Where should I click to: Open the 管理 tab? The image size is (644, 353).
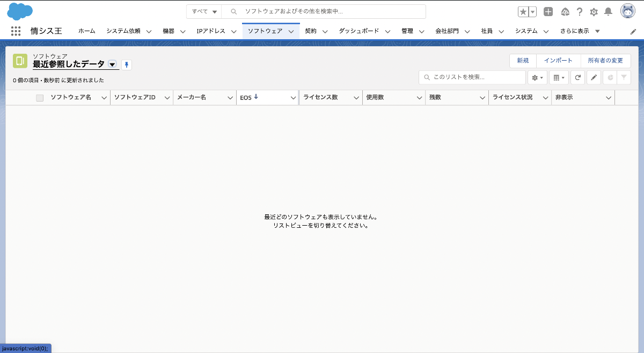tap(407, 31)
